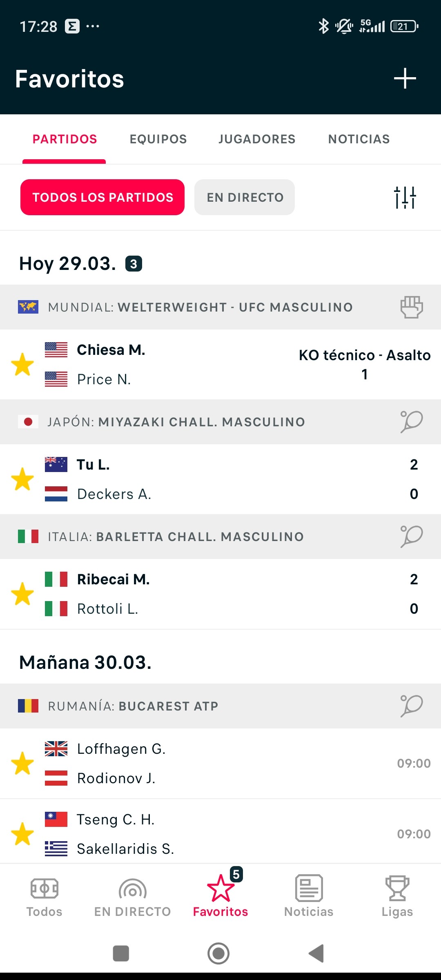The width and height of the screenshot is (441, 980).
Task: Toggle favorite star for Loffhagen vs Rodionov
Action: pos(22,763)
